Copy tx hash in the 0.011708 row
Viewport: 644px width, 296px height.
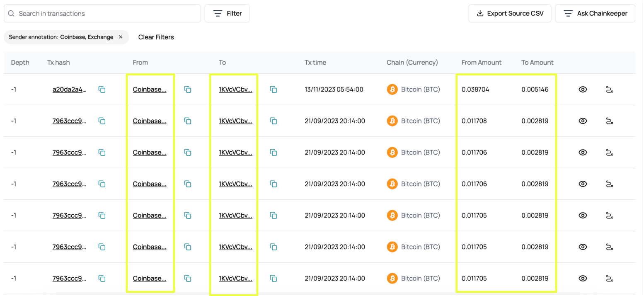click(102, 121)
